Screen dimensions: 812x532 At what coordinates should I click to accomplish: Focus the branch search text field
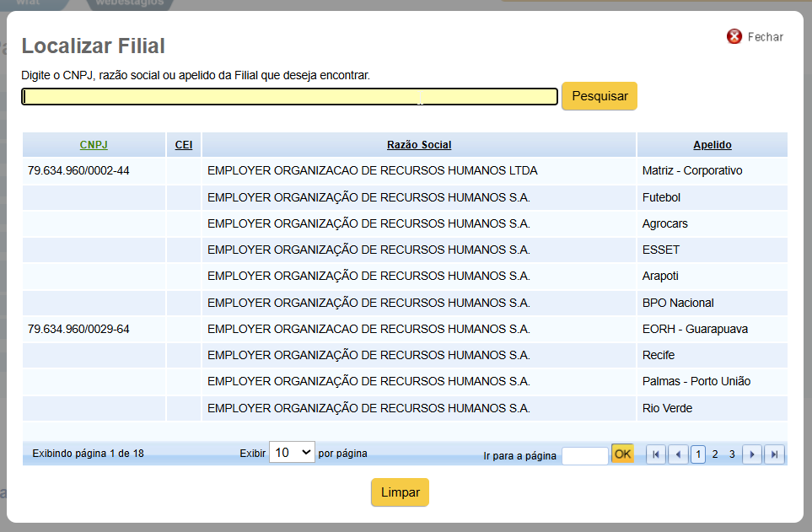click(x=289, y=97)
